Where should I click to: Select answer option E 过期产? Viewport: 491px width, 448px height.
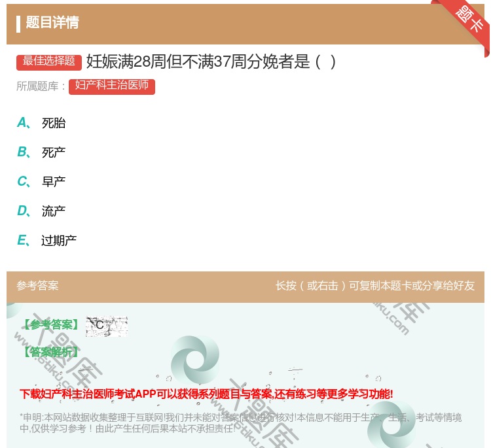pyautogui.click(x=47, y=241)
